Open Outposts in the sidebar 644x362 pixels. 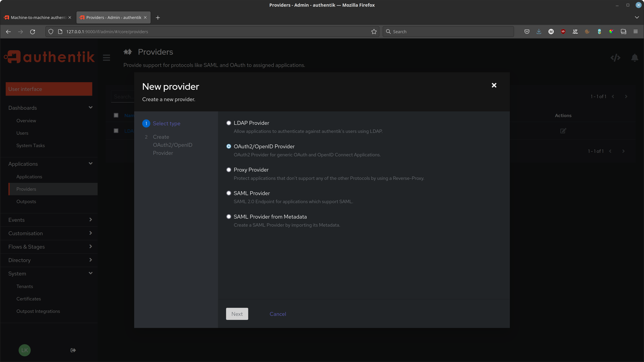(26, 201)
